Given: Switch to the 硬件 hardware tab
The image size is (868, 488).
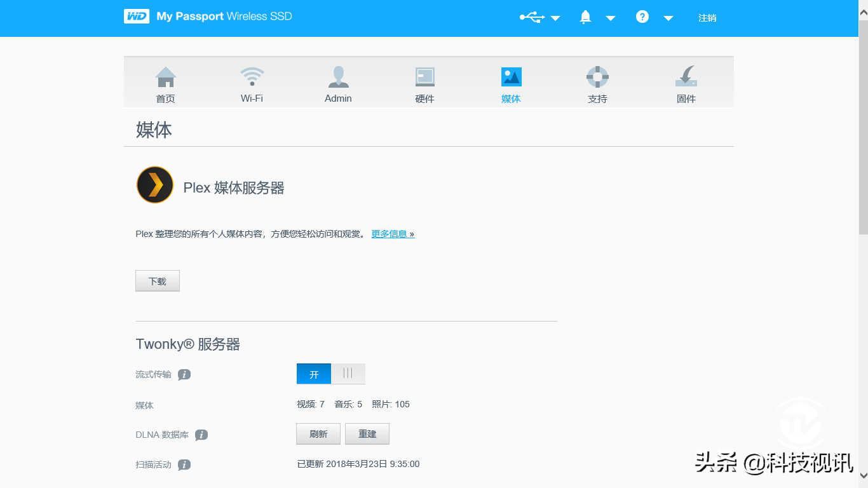Looking at the screenshot, I should click(424, 85).
